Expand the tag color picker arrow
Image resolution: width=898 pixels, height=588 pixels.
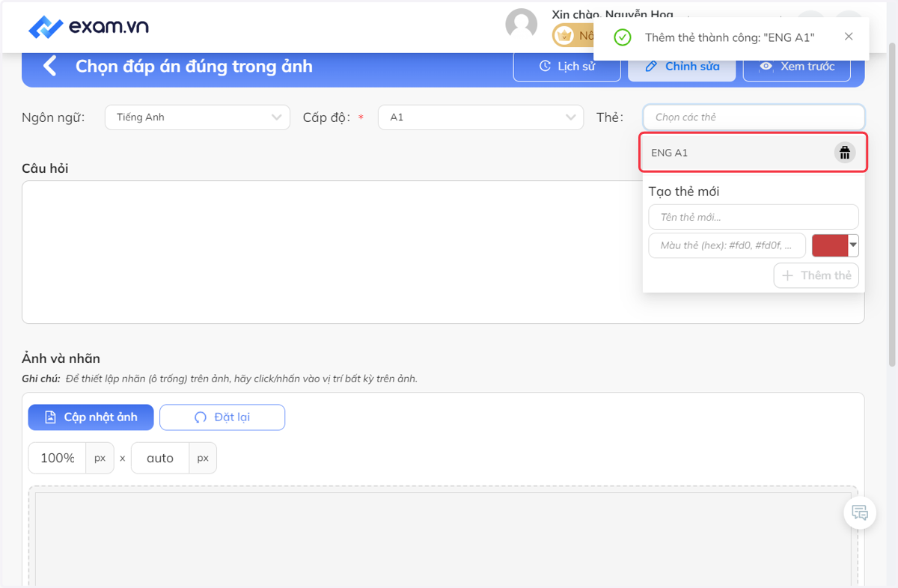point(853,245)
